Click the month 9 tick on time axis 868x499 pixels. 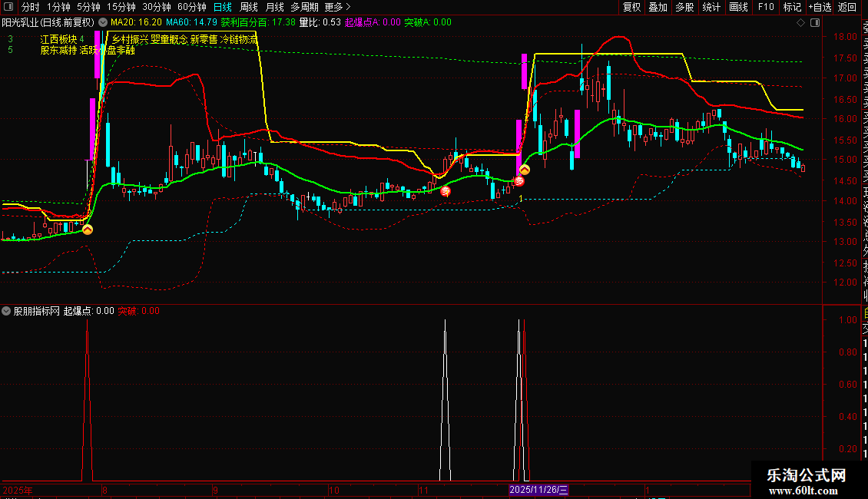point(216,490)
